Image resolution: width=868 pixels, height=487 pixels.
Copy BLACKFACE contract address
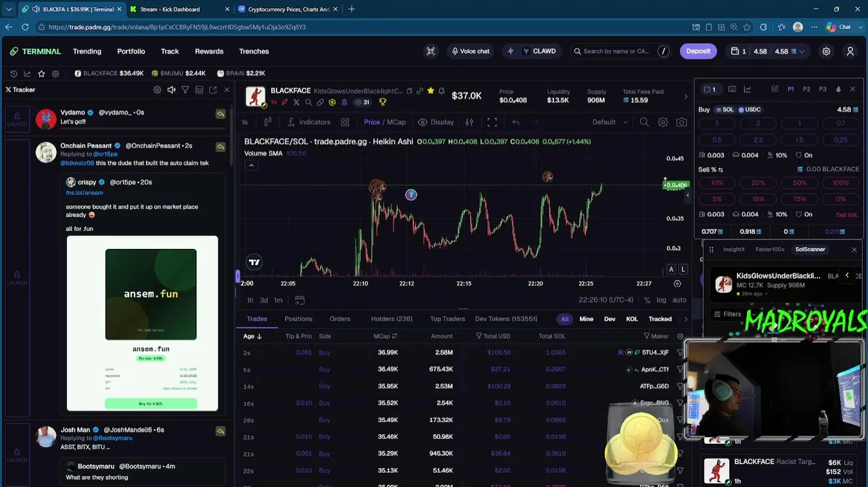(409, 91)
